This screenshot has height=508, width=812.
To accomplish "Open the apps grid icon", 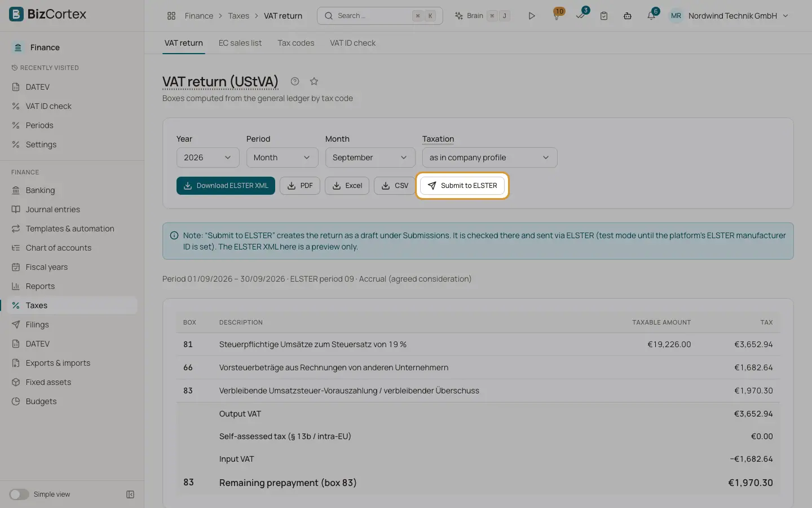I will (171, 16).
